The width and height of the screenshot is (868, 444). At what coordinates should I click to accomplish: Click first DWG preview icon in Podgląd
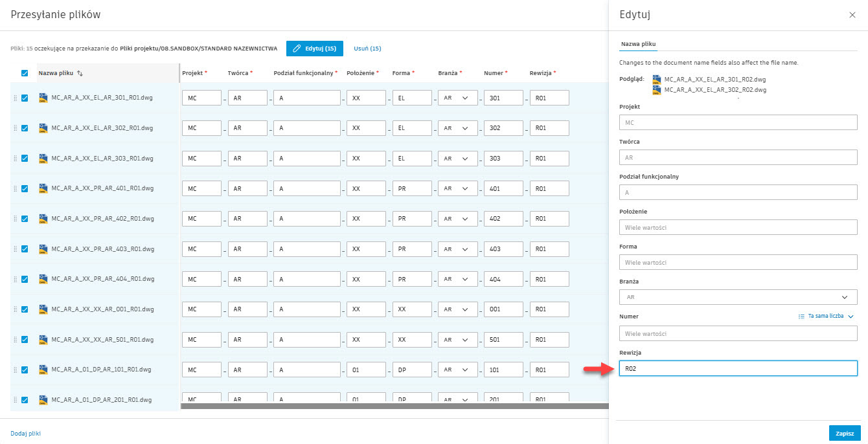(657, 79)
